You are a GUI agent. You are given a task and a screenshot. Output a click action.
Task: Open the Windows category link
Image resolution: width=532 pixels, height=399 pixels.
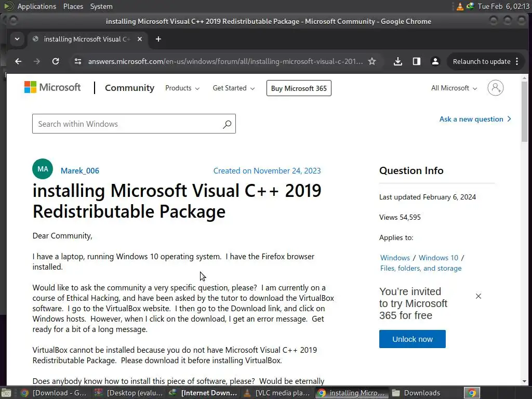tap(395, 258)
